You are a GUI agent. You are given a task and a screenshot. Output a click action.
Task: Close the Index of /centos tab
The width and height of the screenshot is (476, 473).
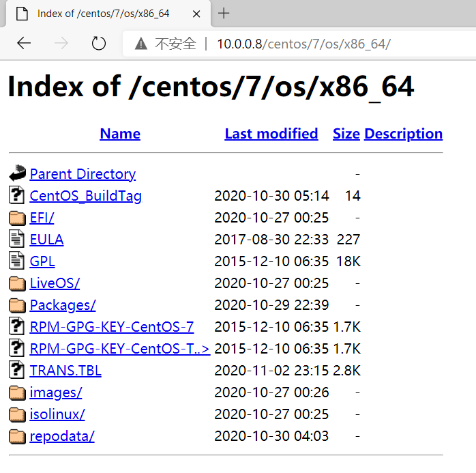coord(196,14)
